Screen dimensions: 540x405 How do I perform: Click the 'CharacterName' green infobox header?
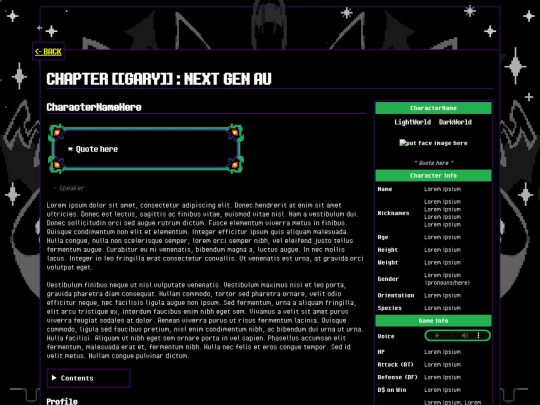pos(433,108)
